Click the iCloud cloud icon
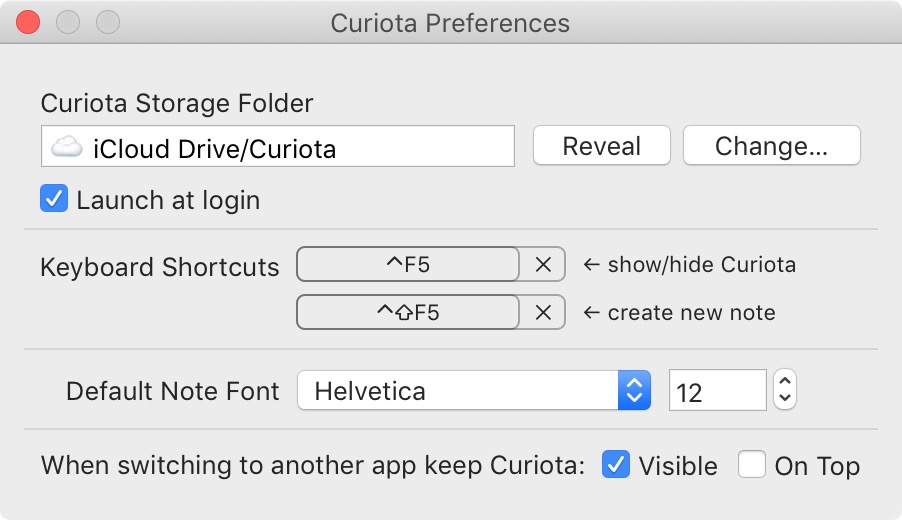The width and height of the screenshot is (902, 520). (67, 148)
